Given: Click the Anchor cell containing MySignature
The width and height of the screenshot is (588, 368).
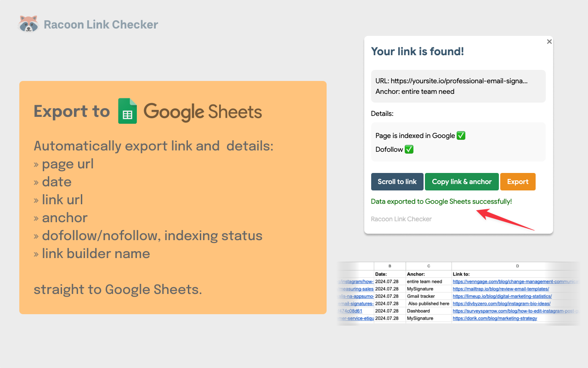Looking at the screenshot, I should [420, 288].
